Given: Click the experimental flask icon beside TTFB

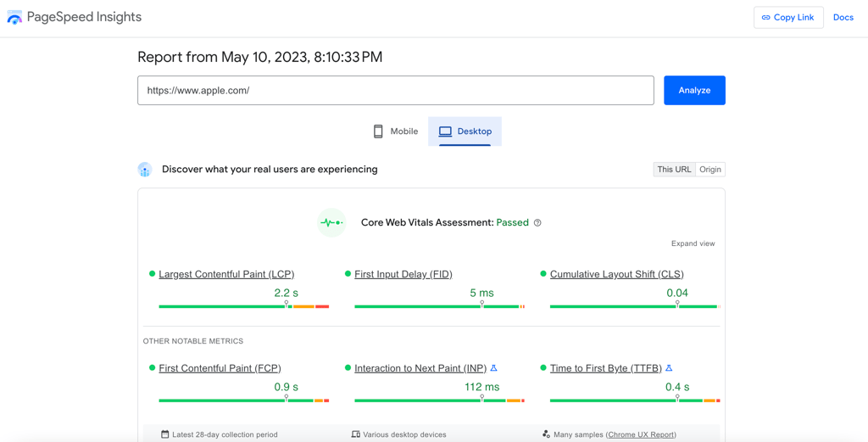Looking at the screenshot, I should tap(669, 368).
